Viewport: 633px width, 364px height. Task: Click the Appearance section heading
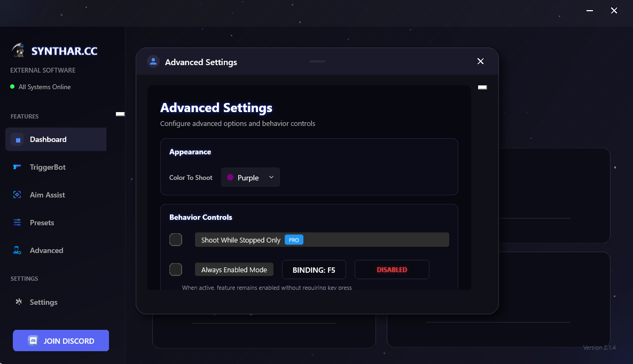[x=190, y=152]
